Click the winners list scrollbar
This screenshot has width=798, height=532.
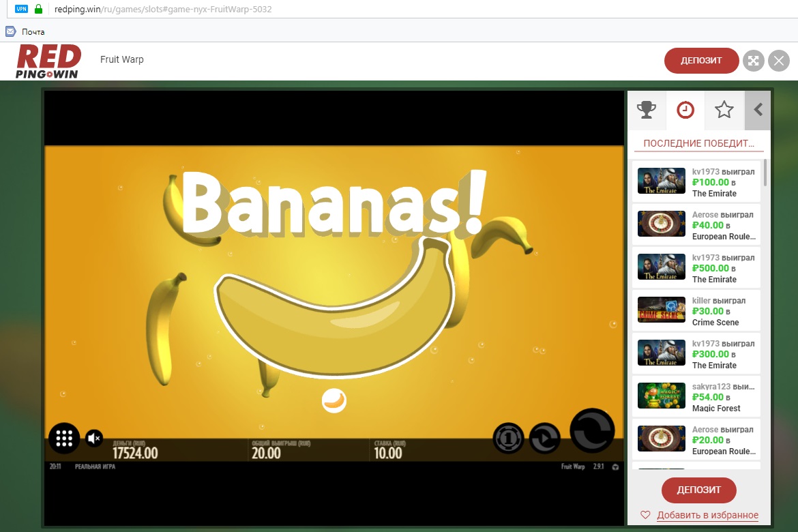tap(765, 173)
